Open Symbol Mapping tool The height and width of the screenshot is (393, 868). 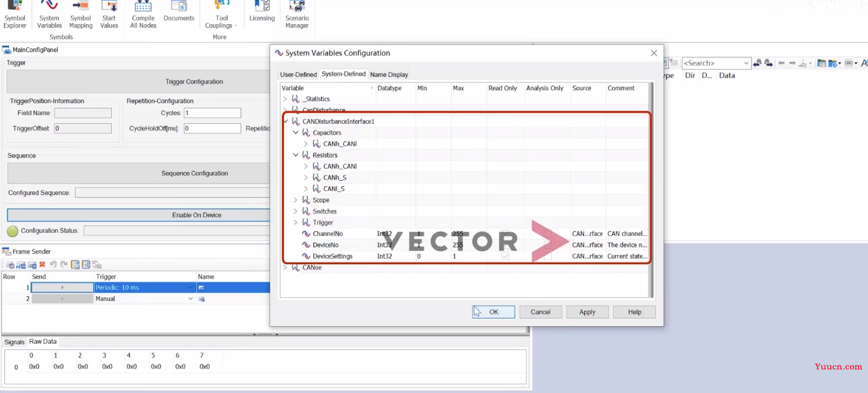click(x=81, y=15)
